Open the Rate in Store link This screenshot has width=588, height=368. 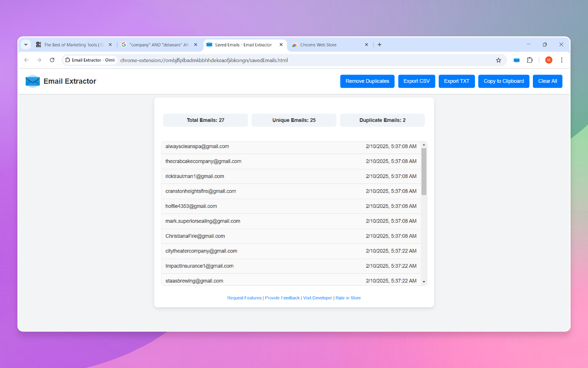click(348, 298)
